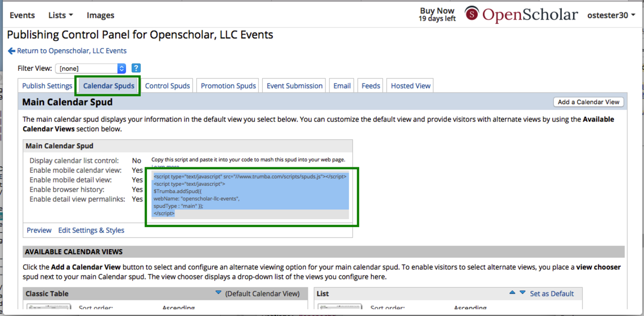
Task: Click the blue help question mark icon
Action: click(x=136, y=68)
